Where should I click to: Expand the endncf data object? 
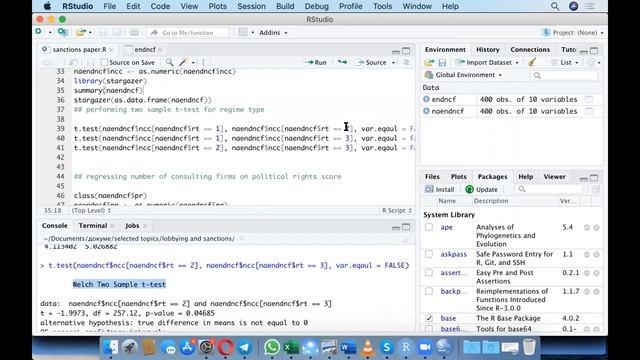click(x=426, y=99)
